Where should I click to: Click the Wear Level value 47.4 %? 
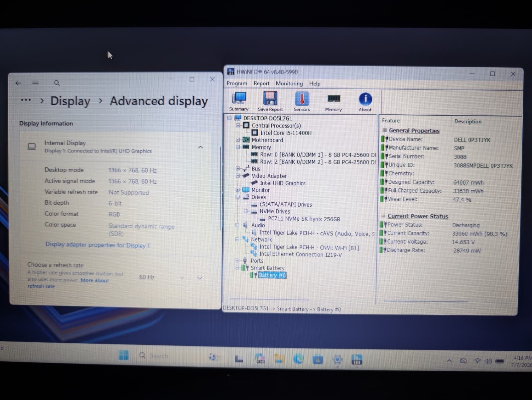(x=462, y=199)
